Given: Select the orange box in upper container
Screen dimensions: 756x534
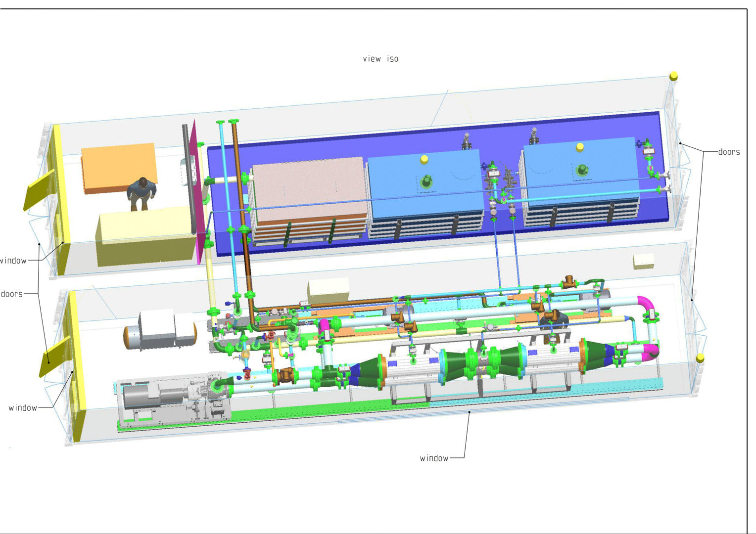Looking at the screenshot, I should click(119, 167).
